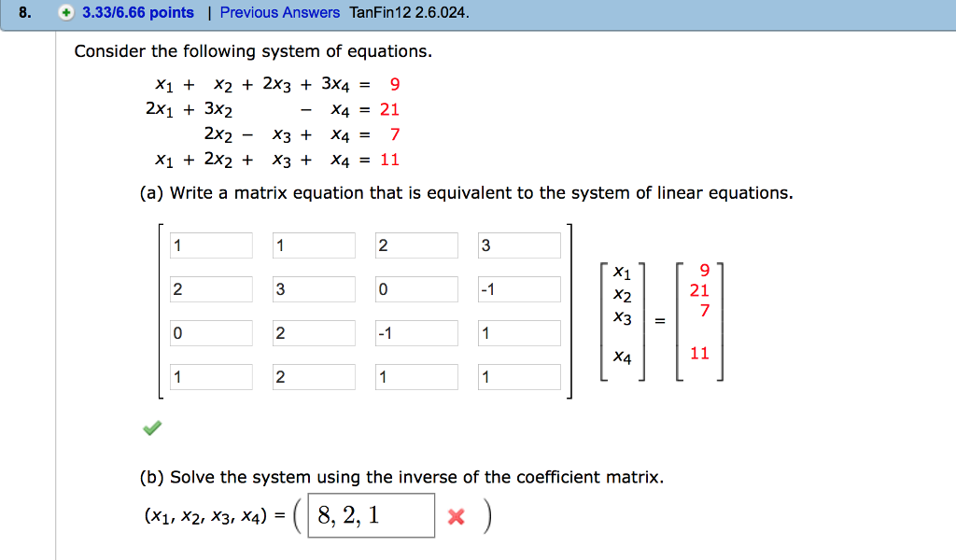Select the matrix cell showing 3 in row two
Viewport: 956px width, 560px height.
click(x=314, y=288)
